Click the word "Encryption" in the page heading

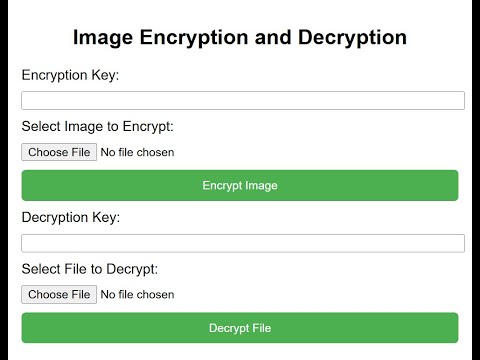[194, 38]
